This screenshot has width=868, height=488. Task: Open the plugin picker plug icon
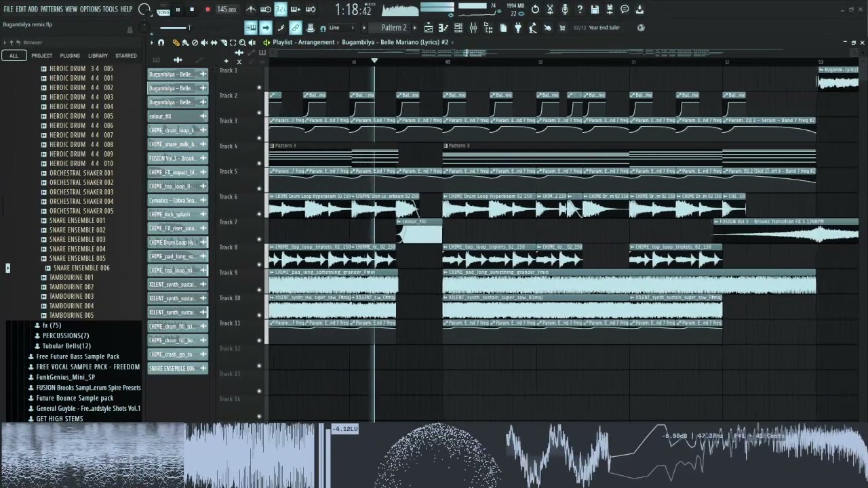coord(518,28)
